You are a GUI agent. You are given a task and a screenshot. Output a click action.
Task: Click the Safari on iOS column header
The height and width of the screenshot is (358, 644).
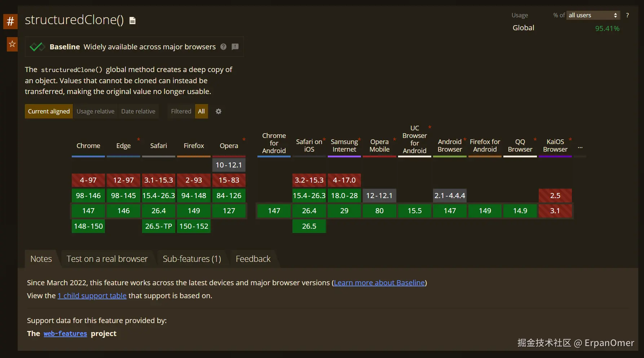(309, 146)
